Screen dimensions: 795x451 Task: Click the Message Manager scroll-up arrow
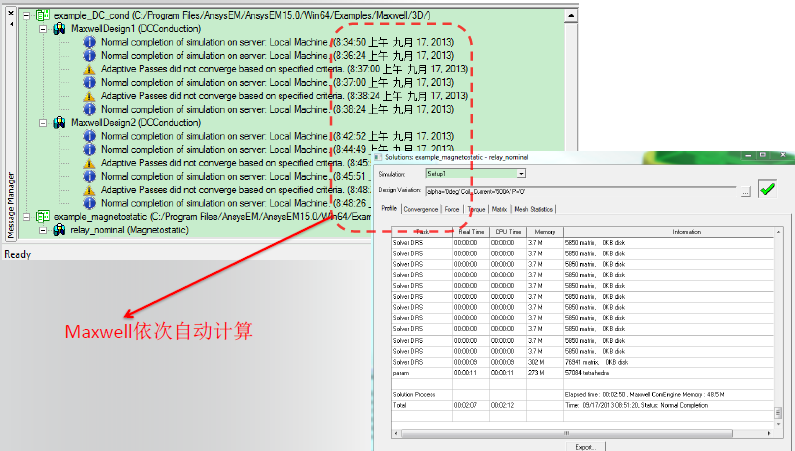pyautogui.click(x=571, y=16)
